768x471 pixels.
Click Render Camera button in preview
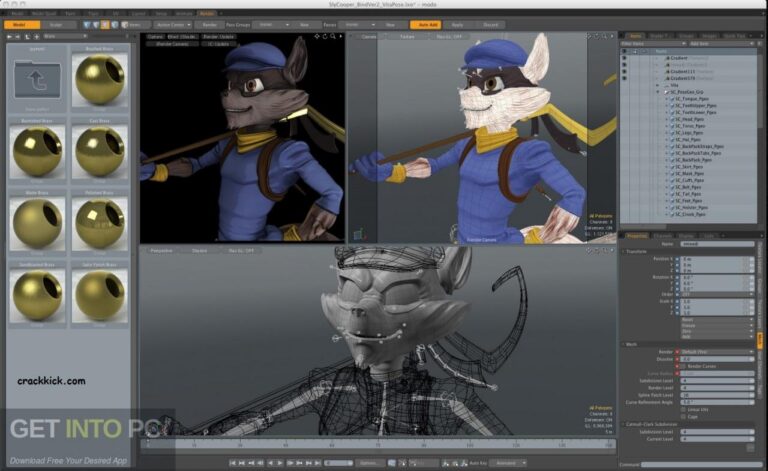tap(172, 44)
